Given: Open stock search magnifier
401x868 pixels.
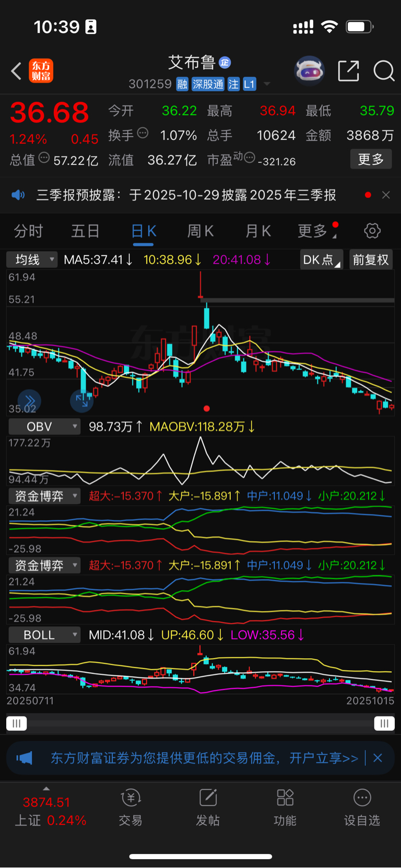Looking at the screenshot, I should (384, 70).
